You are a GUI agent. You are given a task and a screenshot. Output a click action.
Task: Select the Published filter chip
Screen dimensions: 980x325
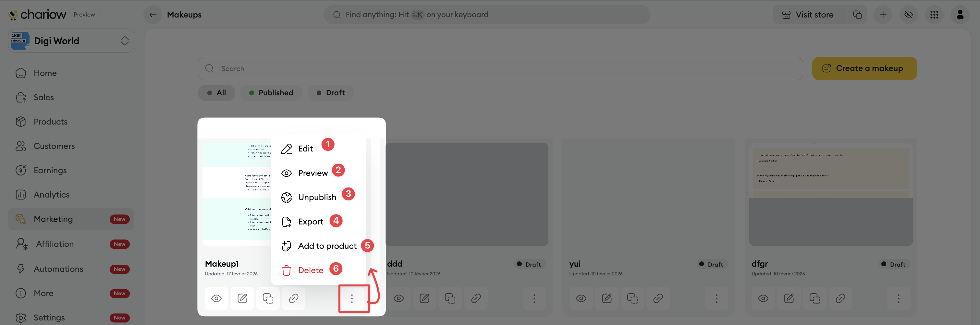[271, 93]
